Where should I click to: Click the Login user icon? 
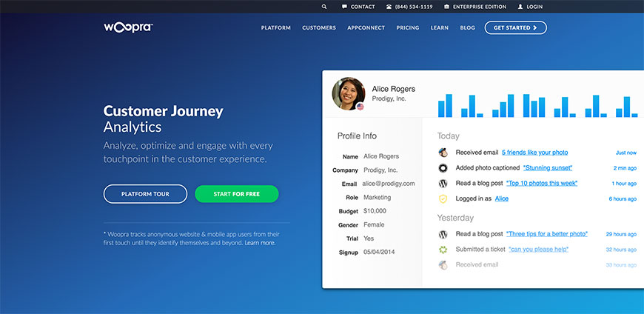(520, 7)
